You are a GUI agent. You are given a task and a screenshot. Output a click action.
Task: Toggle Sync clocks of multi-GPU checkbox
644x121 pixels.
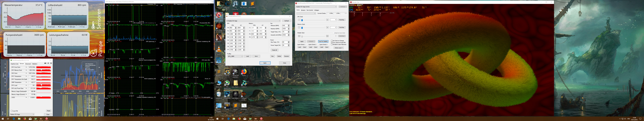coord(332,43)
